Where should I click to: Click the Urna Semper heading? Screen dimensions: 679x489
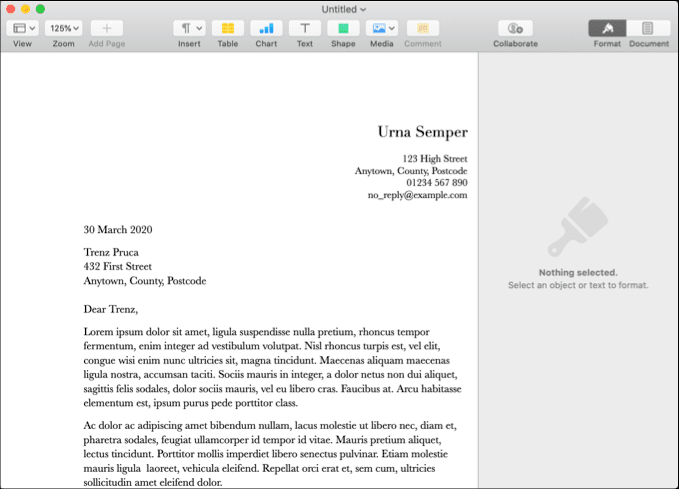423,132
